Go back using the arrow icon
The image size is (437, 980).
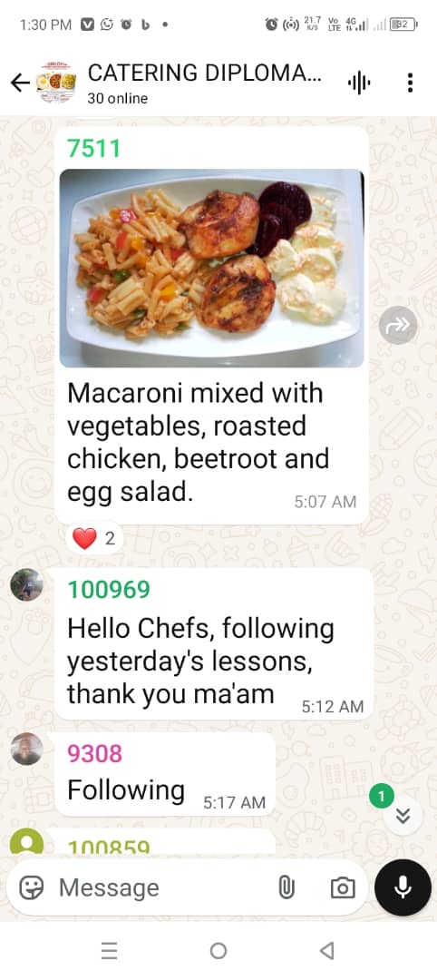(20, 83)
